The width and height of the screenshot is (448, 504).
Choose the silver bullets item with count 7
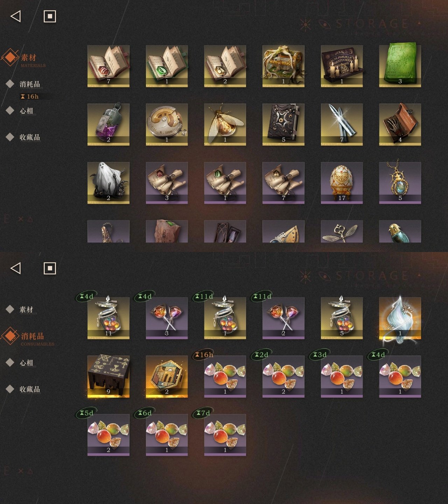342,124
